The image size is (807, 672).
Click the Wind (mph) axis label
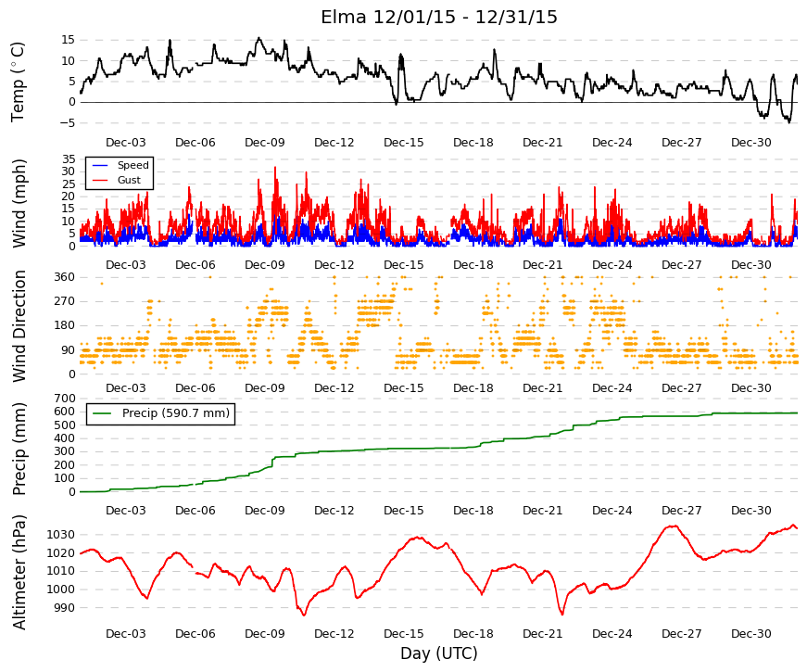[19, 203]
